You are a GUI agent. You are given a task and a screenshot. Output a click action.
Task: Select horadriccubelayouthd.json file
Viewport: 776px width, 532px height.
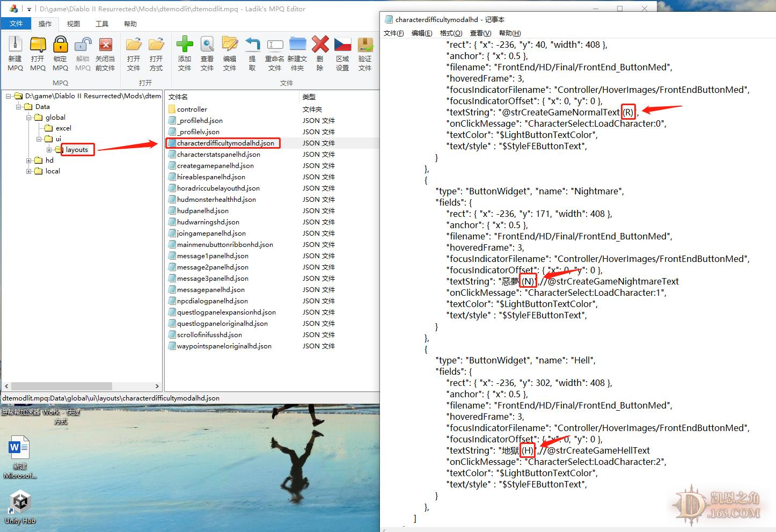click(x=218, y=188)
